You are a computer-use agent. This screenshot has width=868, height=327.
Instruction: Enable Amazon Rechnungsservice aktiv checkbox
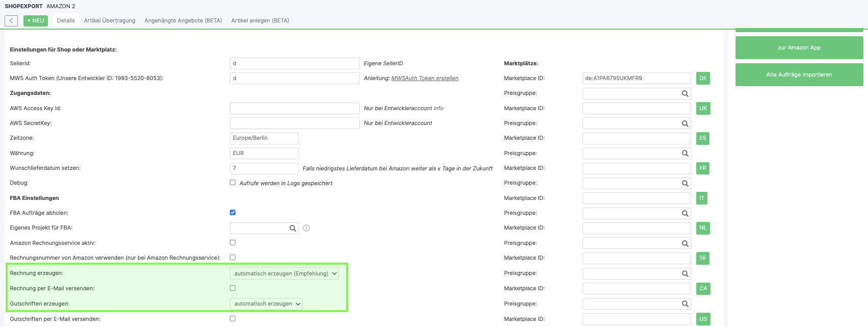[232, 243]
